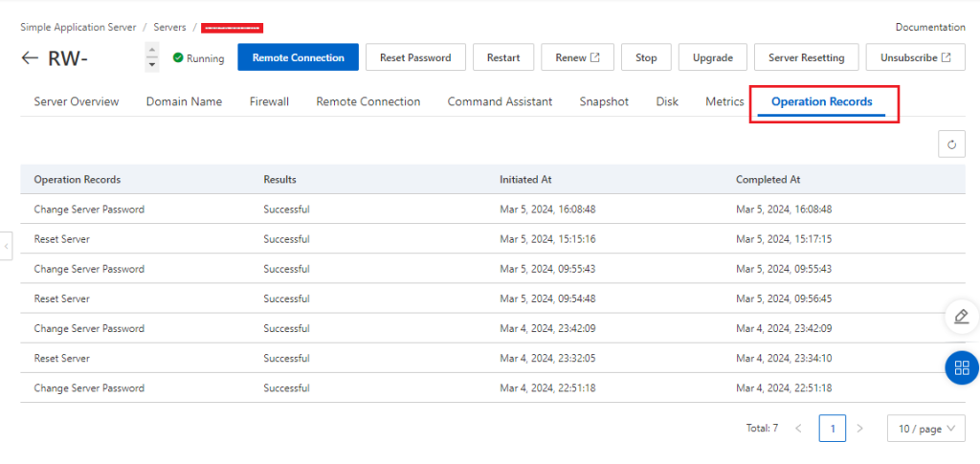Image resolution: width=980 pixels, height=464 pixels.
Task: Click the Results column header
Action: point(280,180)
